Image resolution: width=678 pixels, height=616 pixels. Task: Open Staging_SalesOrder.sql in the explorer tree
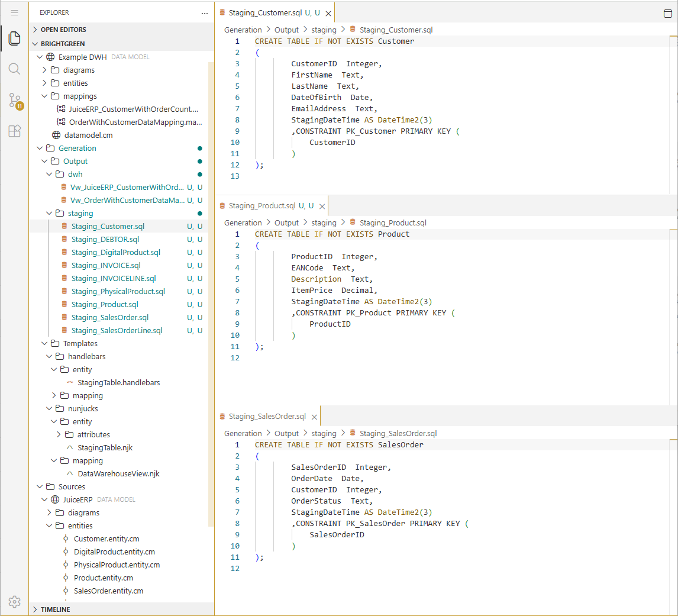(110, 317)
